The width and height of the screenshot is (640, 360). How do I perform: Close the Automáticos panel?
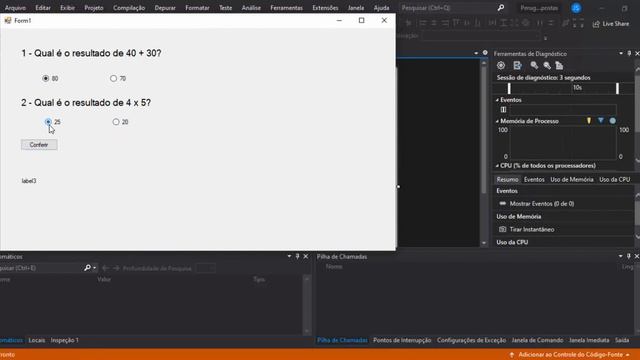point(306,256)
